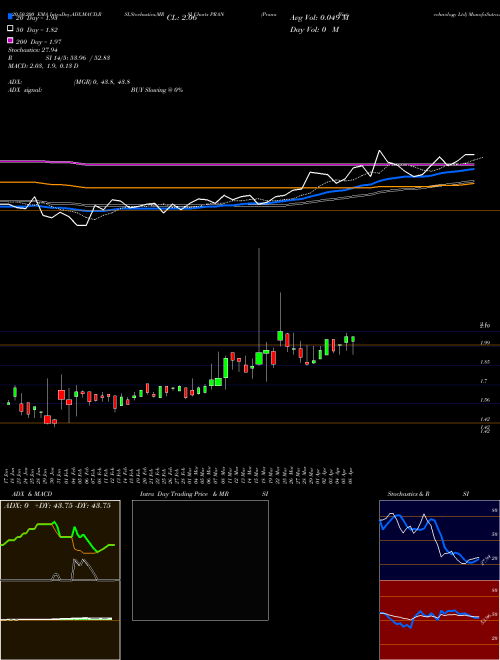The width and height of the screenshot is (500, 660).
Task: Click the 1.99 price axis label
Action: coord(485,343)
